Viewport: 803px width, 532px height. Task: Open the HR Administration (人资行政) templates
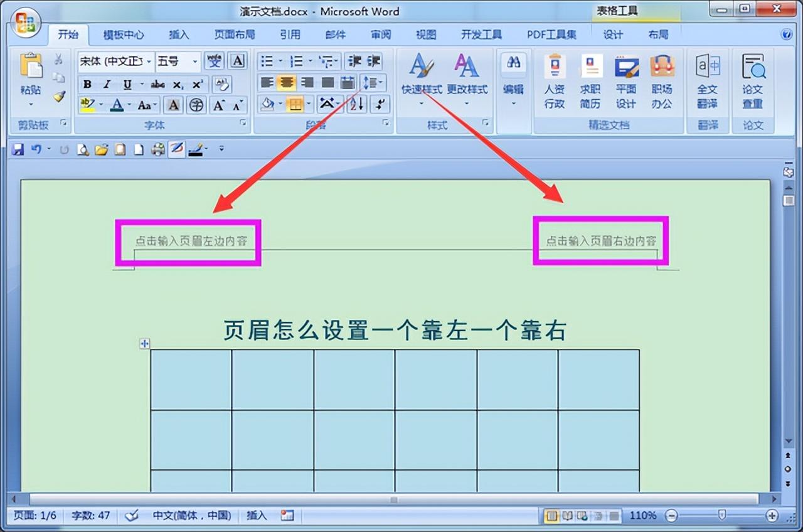click(554, 83)
